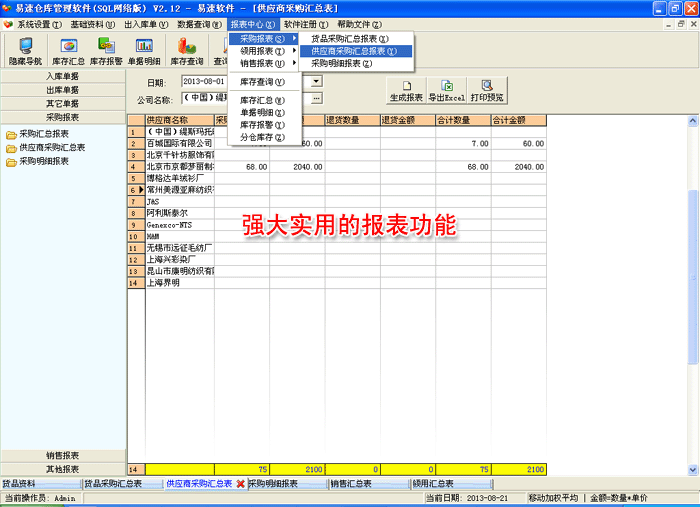700x507 pixels.
Task: Click the 合计金额 column header
Action: click(x=519, y=120)
